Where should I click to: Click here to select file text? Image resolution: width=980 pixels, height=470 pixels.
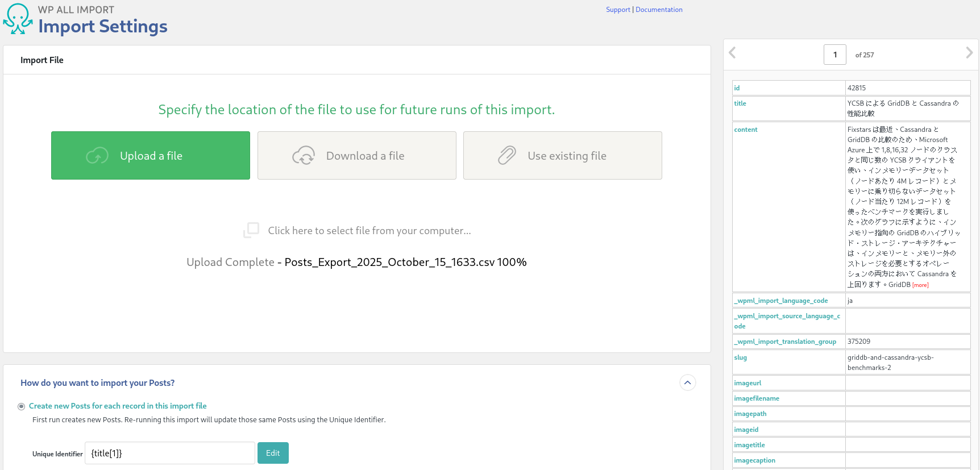[369, 231]
